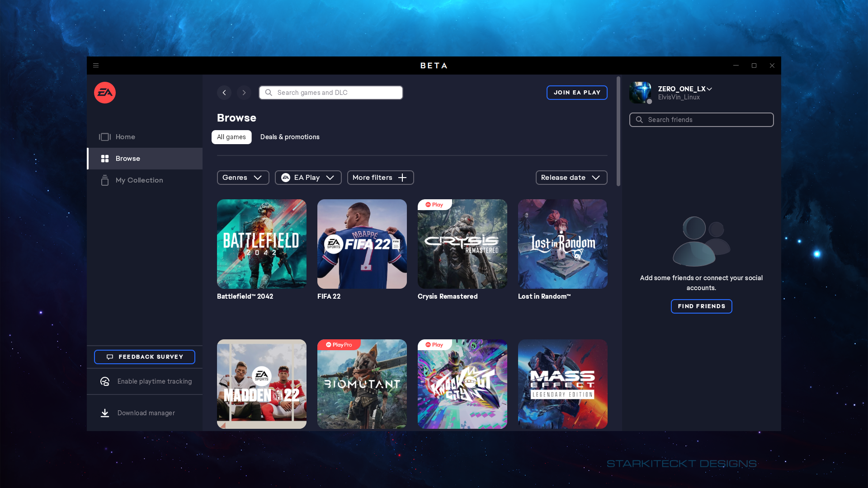
Task: Select the All games tab
Action: [231, 137]
